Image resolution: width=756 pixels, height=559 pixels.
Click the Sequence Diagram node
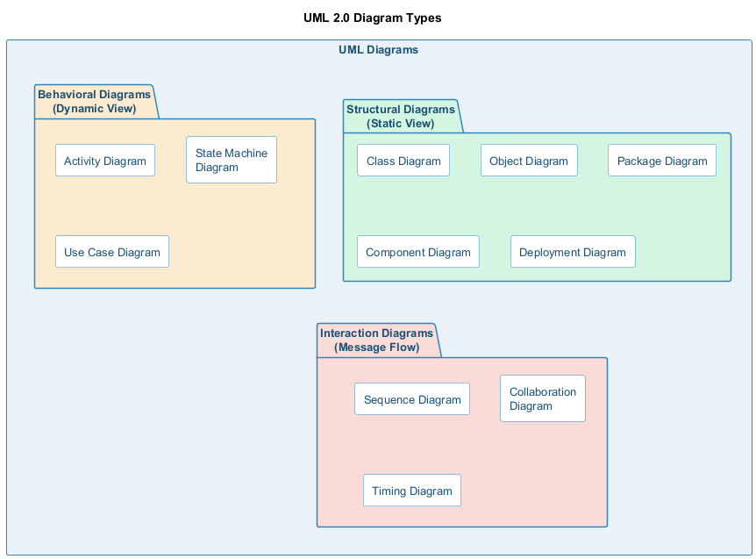pos(412,399)
